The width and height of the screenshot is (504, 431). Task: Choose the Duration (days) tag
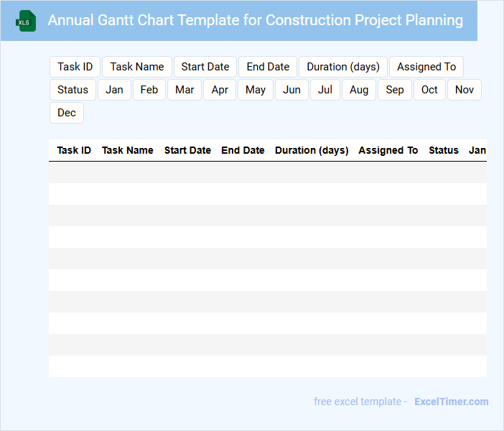pos(343,67)
